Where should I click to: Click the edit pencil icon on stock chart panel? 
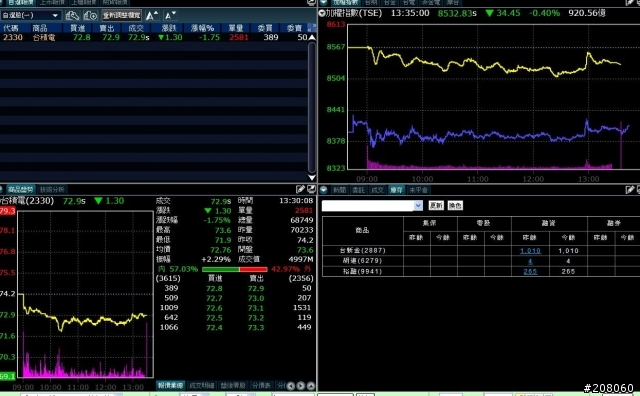[300, 189]
